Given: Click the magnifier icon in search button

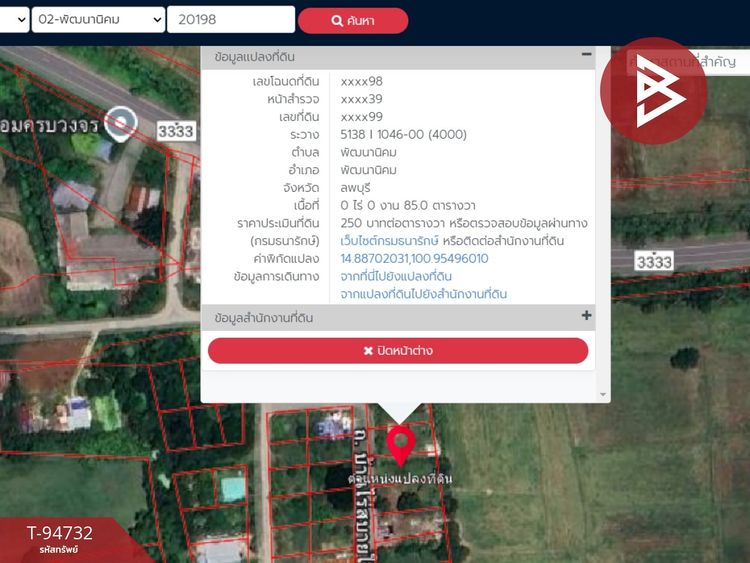Looking at the screenshot, I should (x=337, y=21).
